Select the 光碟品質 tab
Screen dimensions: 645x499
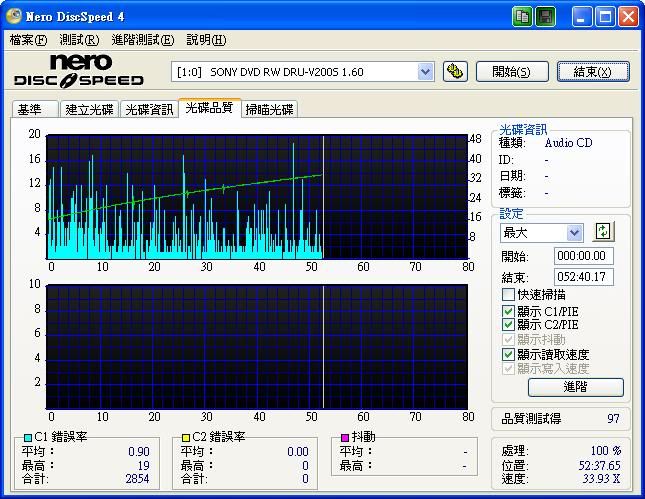pos(209,108)
